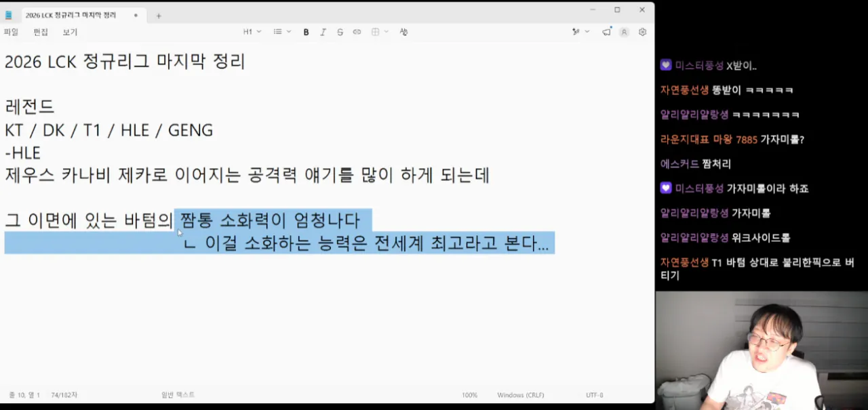Image resolution: width=868 pixels, height=410 pixels.
Task: Click the Notepad app icon in title bar
Action: tap(9, 15)
